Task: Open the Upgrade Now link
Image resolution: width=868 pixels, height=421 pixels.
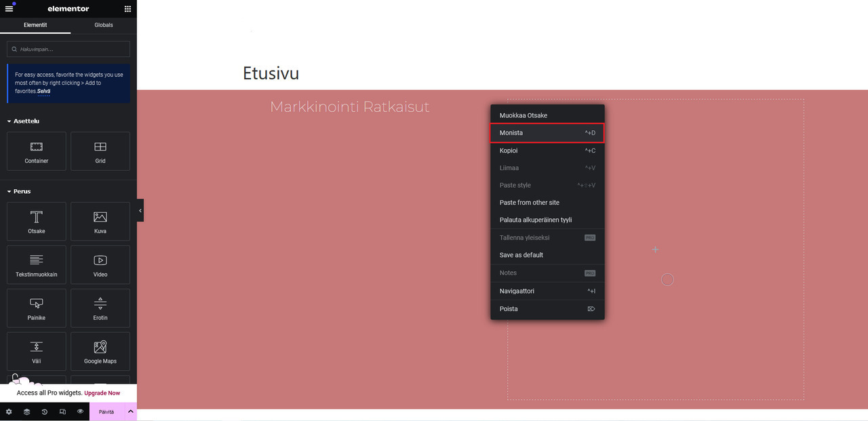Action: click(102, 393)
